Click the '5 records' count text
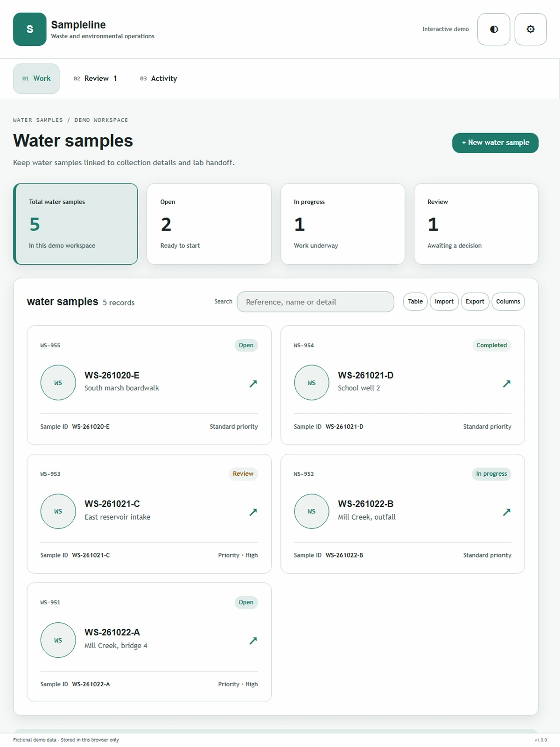The width and height of the screenshot is (560, 747). (x=119, y=303)
